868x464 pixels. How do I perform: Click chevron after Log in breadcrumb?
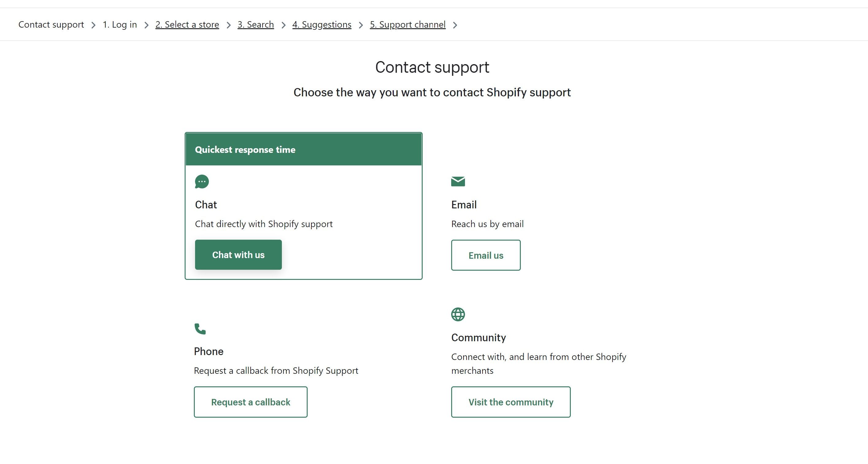point(146,25)
